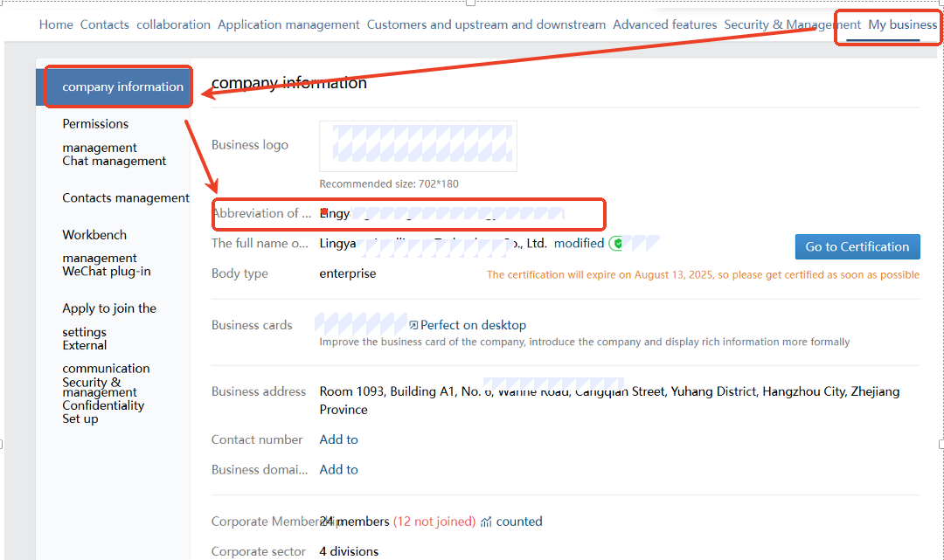Open WeChat plug-in sidebar item
Image resolution: width=944 pixels, height=560 pixels.
tap(107, 272)
